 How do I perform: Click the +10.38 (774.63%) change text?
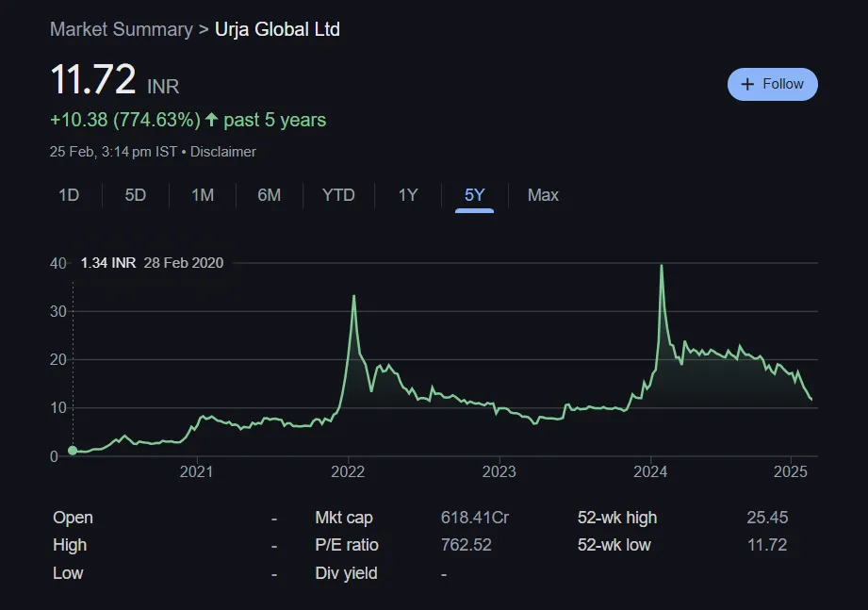click(125, 120)
